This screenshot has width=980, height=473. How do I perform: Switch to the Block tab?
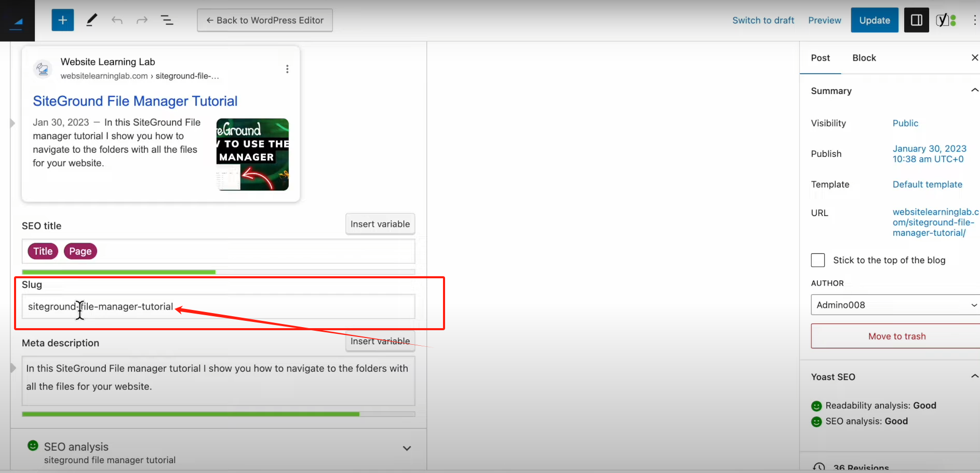pos(864,58)
